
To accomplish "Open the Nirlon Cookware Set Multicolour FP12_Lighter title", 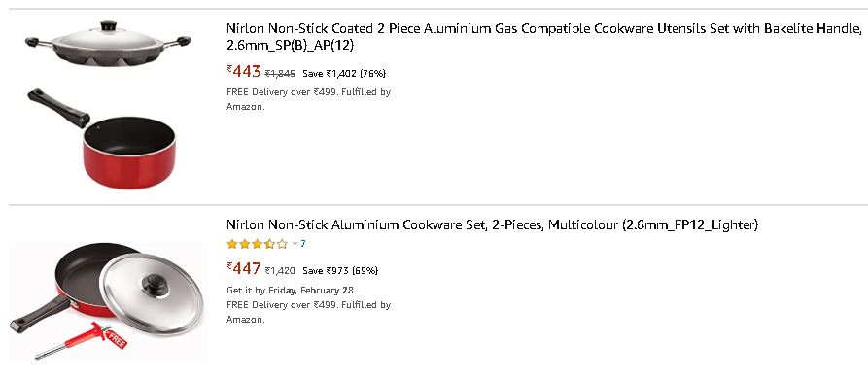I will point(492,225).
